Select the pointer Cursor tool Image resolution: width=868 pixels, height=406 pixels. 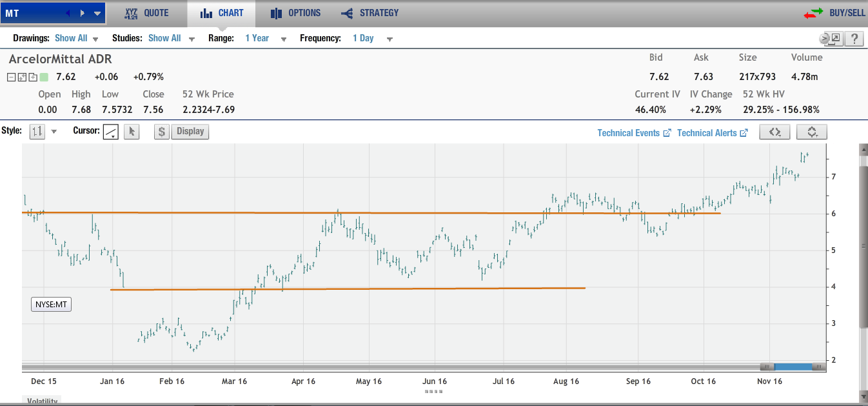click(x=132, y=132)
